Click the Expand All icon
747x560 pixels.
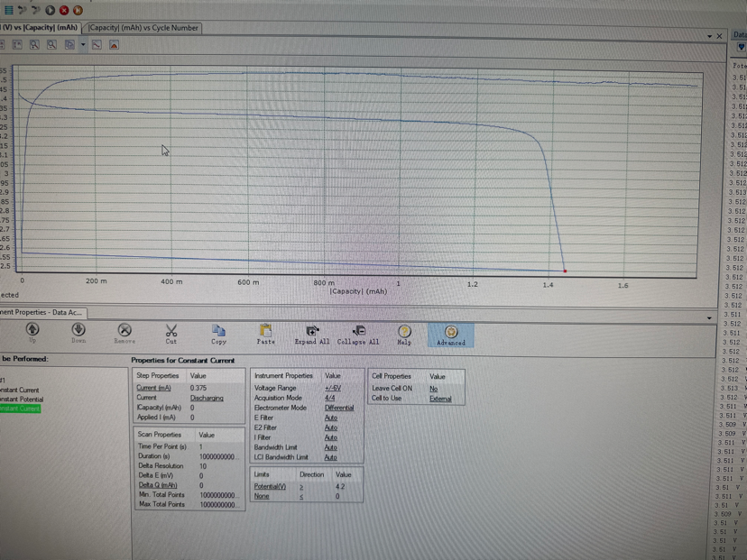click(312, 331)
